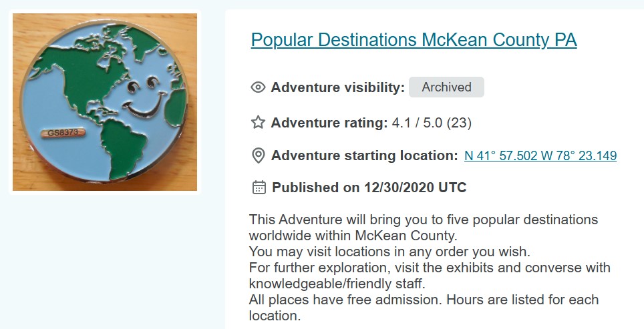Click the star icon beside Adventure rating
Image resolution: width=644 pixels, height=329 pixels.
point(258,122)
